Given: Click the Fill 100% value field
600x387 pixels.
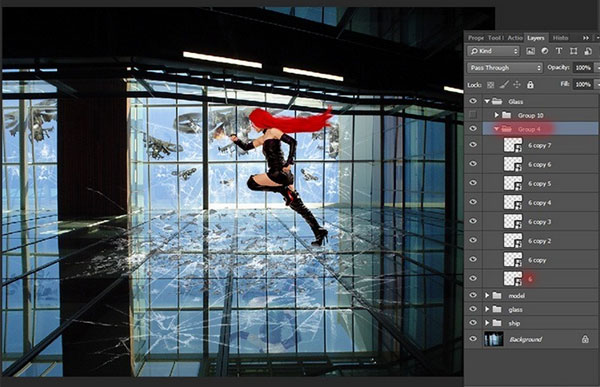Looking at the screenshot, I should tap(583, 84).
